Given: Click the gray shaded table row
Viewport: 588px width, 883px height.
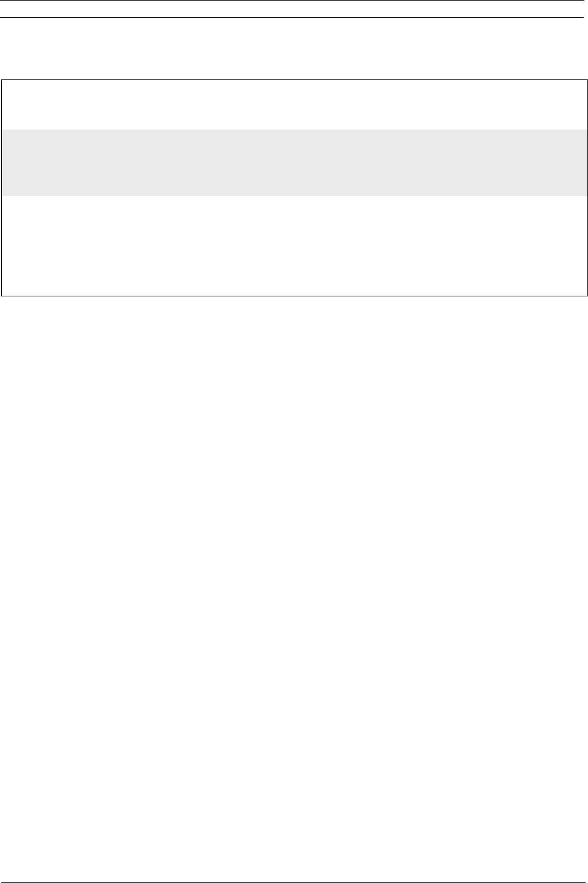Looking at the screenshot, I should (x=294, y=163).
